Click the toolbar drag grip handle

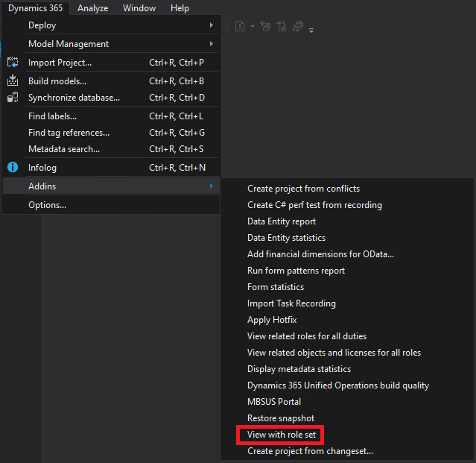(226, 26)
